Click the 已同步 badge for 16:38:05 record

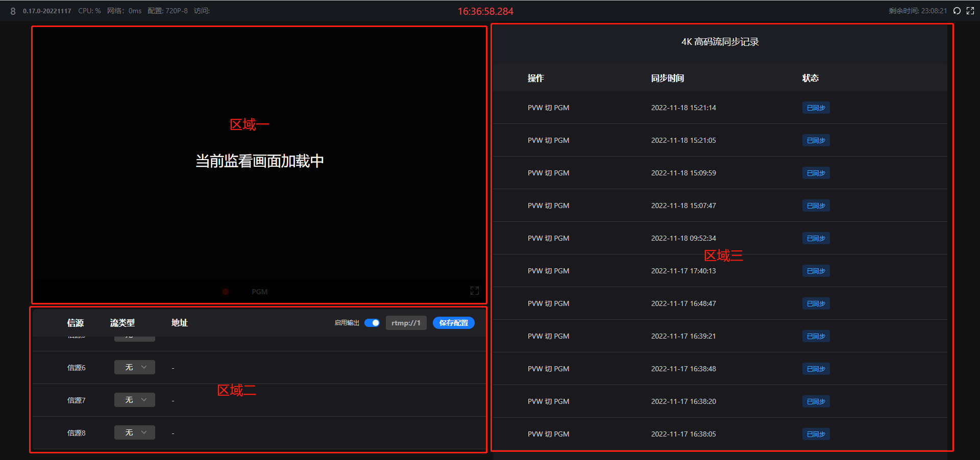(x=816, y=434)
